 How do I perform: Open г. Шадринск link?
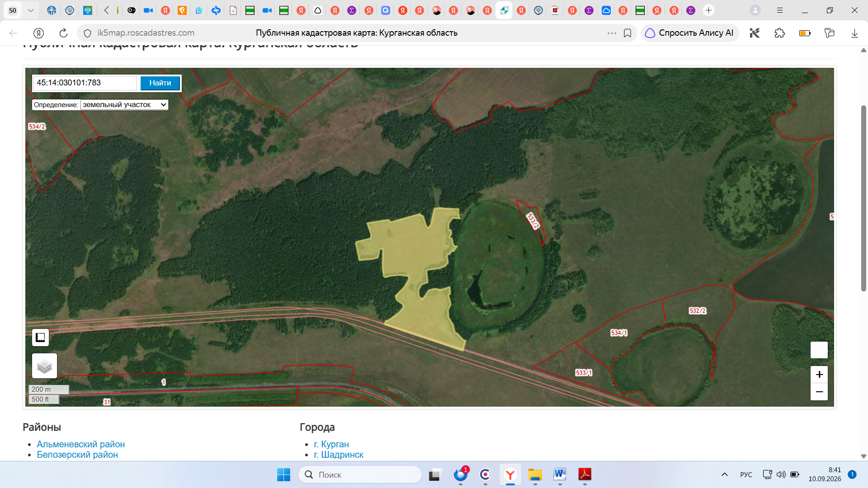tap(339, 455)
